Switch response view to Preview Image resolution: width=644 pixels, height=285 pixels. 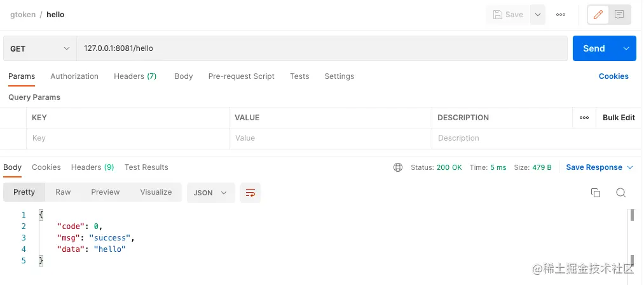(x=105, y=192)
